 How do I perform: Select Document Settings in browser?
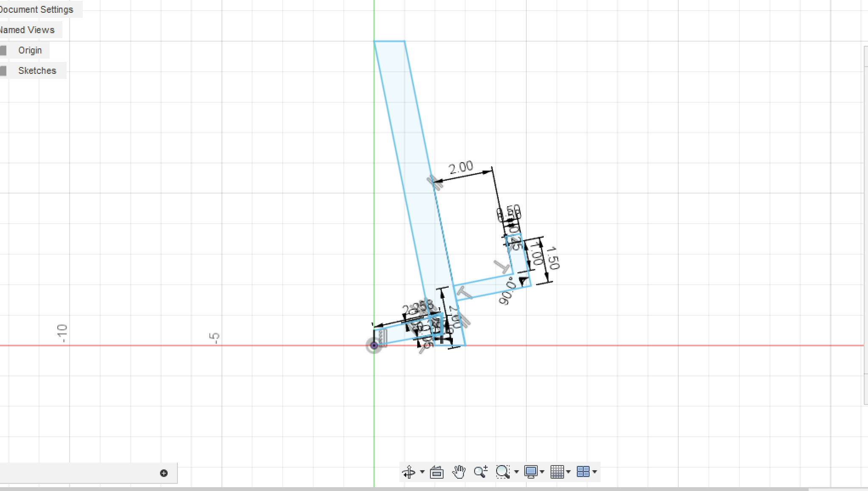[x=37, y=9]
